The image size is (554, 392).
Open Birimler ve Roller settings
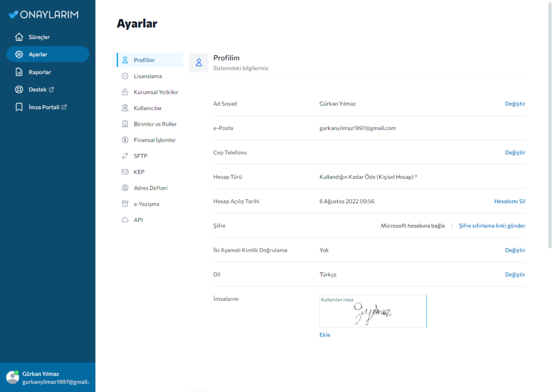[x=155, y=124]
